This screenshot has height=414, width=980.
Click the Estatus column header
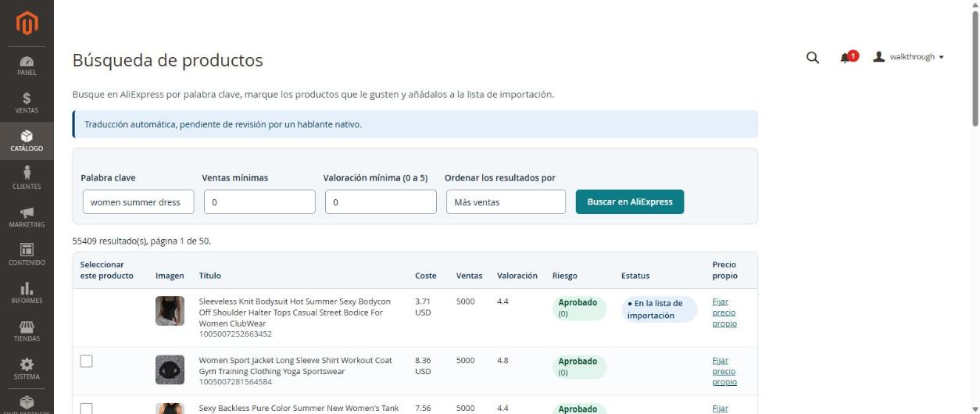[635, 276]
